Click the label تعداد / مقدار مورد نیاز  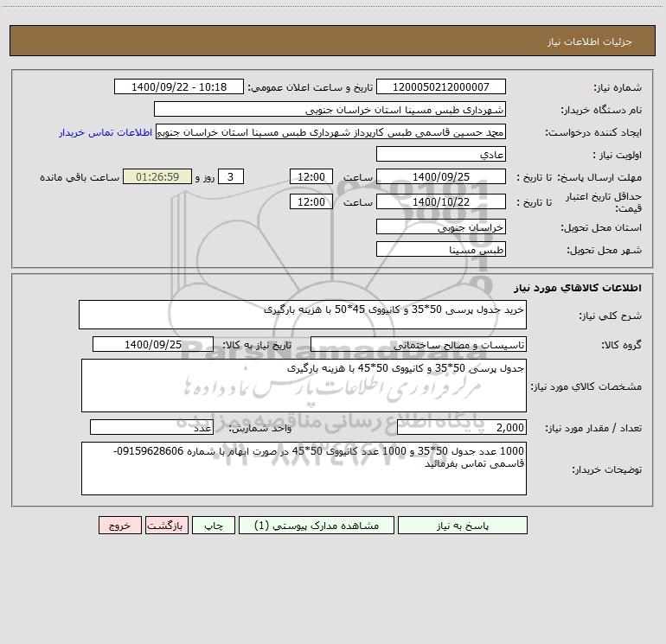(x=593, y=429)
